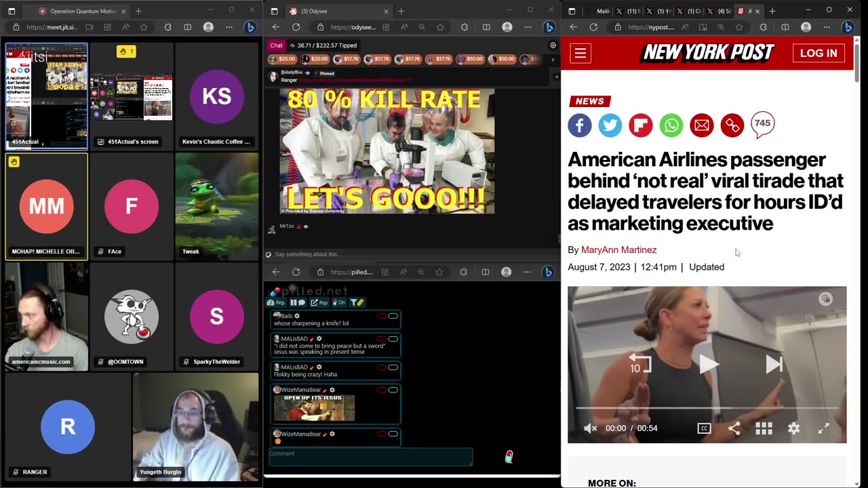Share the NY Post article on Facebook
The height and width of the screenshot is (488, 868).
coord(580,125)
